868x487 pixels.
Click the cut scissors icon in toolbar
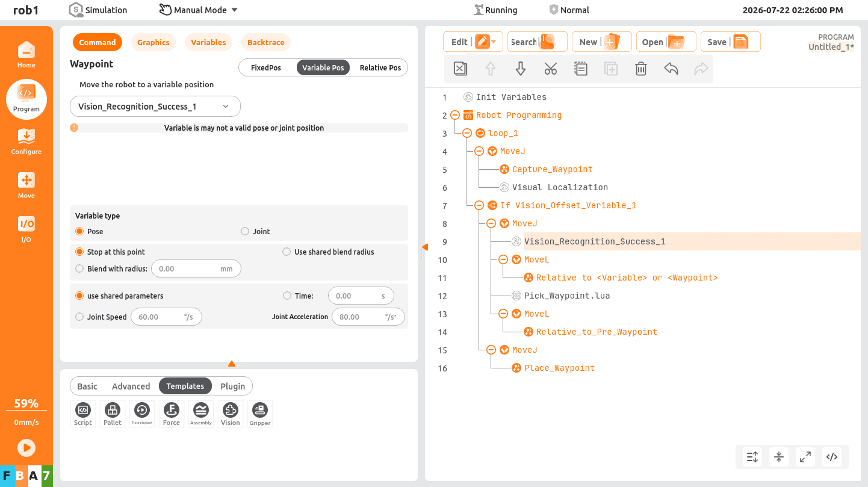pos(551,69)
